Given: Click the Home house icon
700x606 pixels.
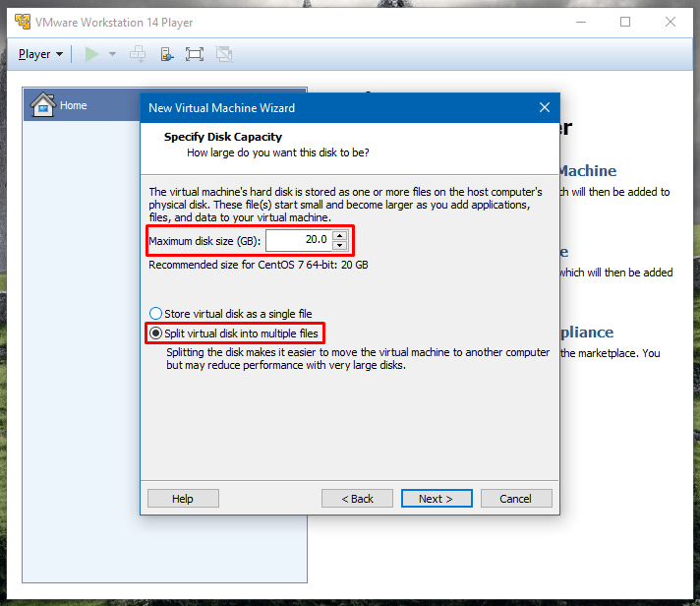Looking at the screenshot, I should point(43,104).
